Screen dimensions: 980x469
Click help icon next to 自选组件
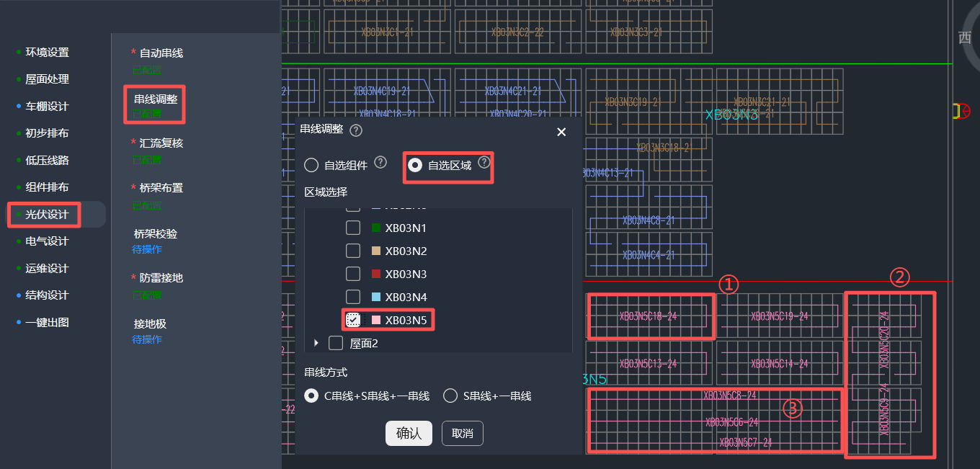pos(380,163)
